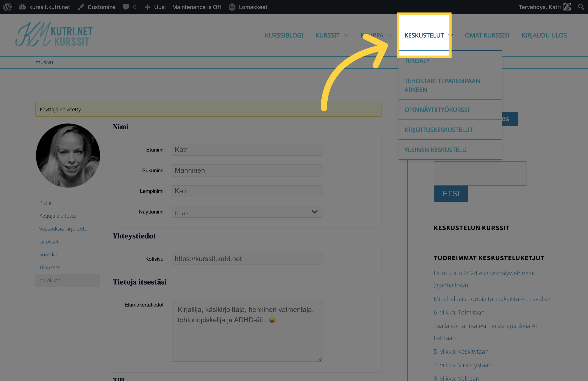Expand the Kauppa menu chevron
Screen dimensions: 588x381
pyautogui.click(x=390, y=36)
